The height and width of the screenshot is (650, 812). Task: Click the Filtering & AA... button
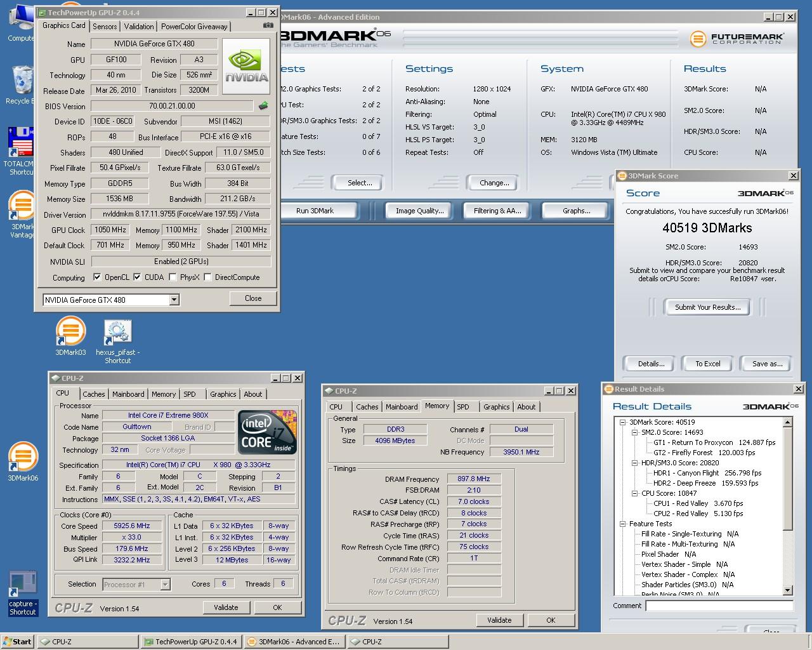(x=497, y=211)
